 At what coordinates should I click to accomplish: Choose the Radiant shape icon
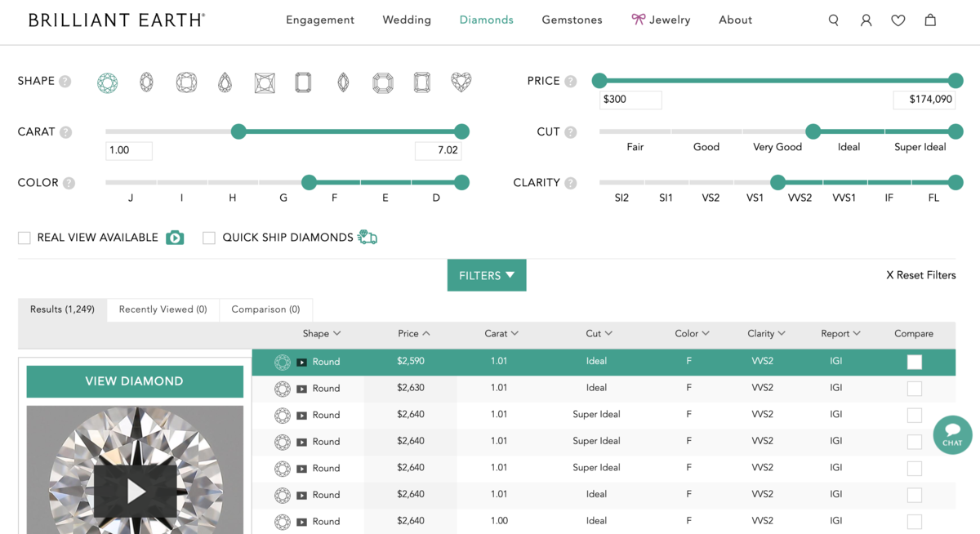pos(421,82)
